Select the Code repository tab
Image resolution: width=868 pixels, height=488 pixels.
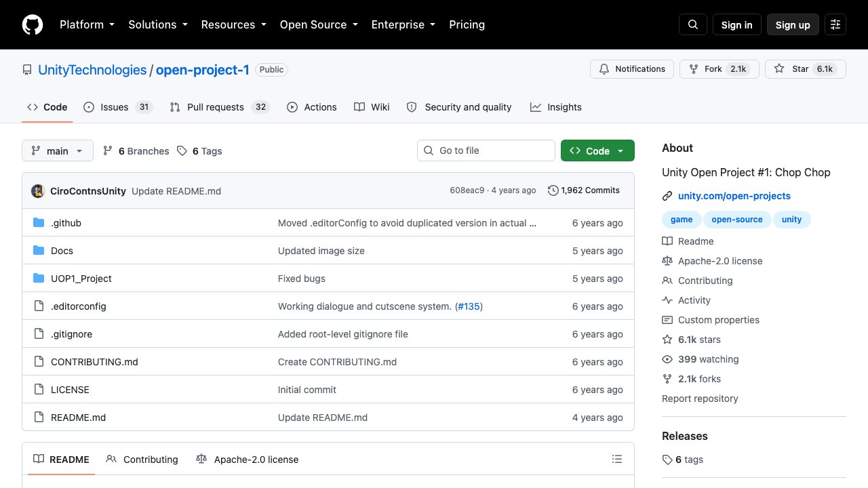(47, 107)
